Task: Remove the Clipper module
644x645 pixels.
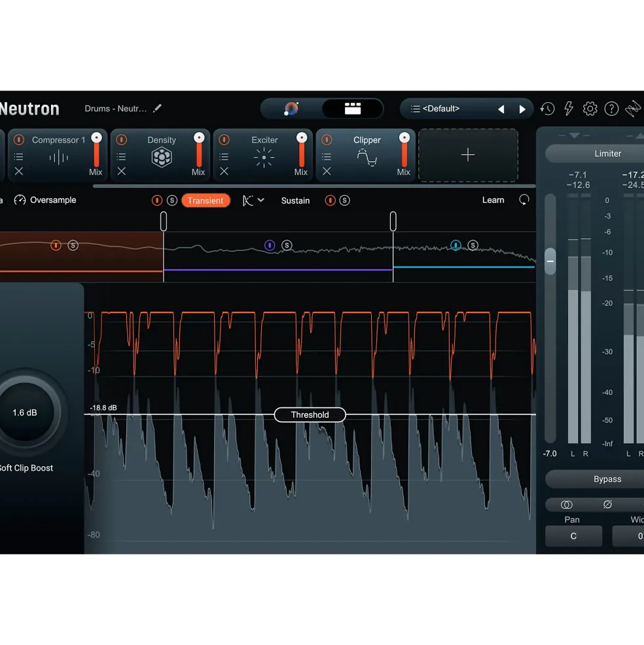Action: [327, 171]
